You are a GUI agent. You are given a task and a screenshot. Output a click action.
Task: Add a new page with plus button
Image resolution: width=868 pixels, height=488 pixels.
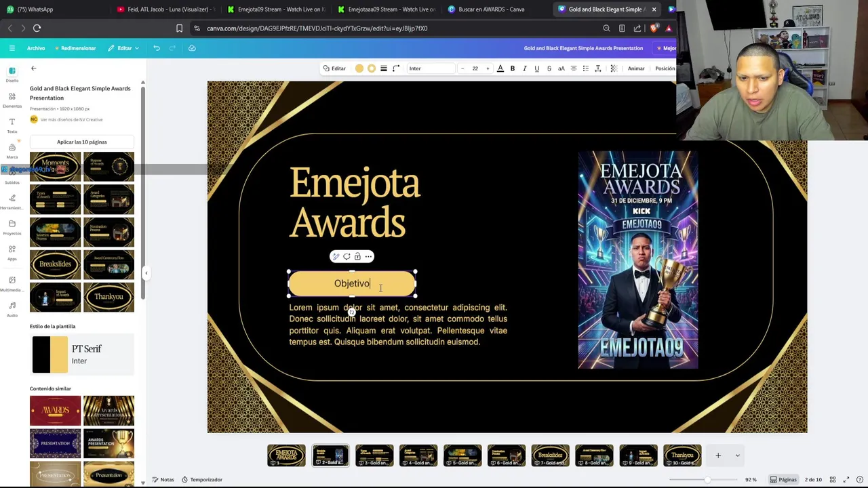pos(718,455)
